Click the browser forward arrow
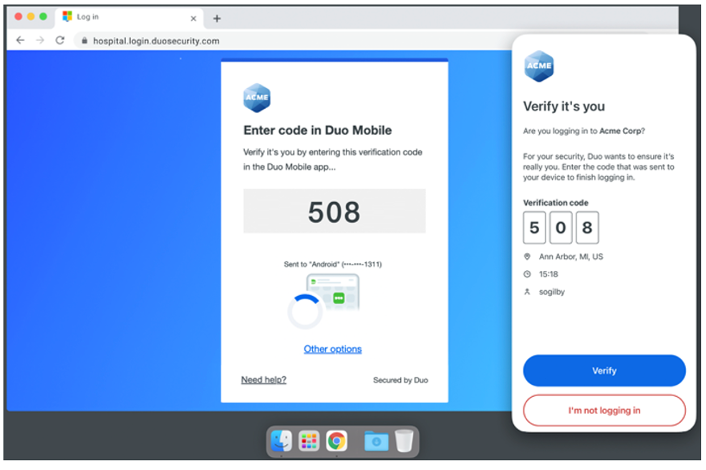 (40, 41)
